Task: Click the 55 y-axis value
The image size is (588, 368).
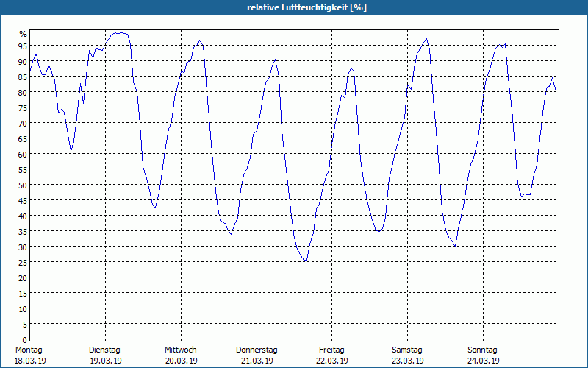Action: click(23, 170)
